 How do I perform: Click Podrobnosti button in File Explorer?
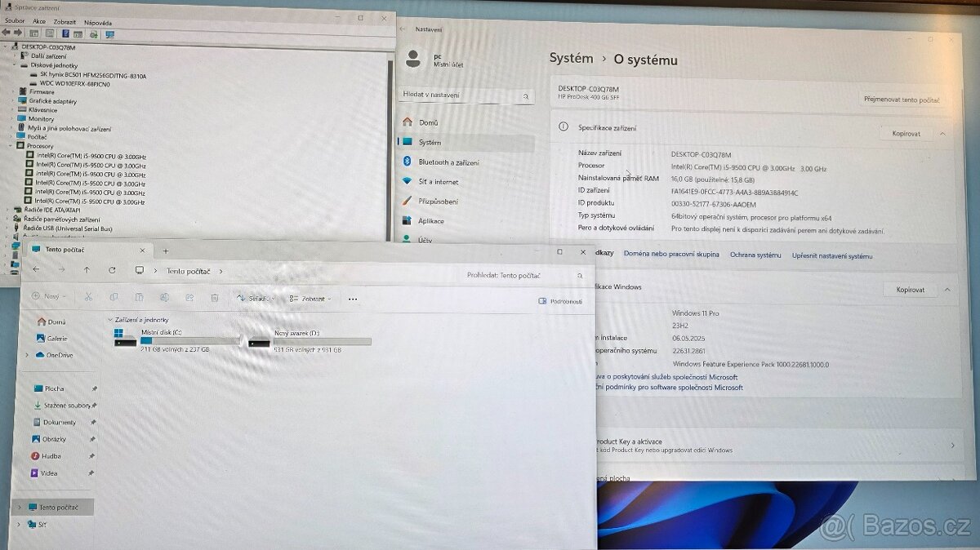(560, 301)
